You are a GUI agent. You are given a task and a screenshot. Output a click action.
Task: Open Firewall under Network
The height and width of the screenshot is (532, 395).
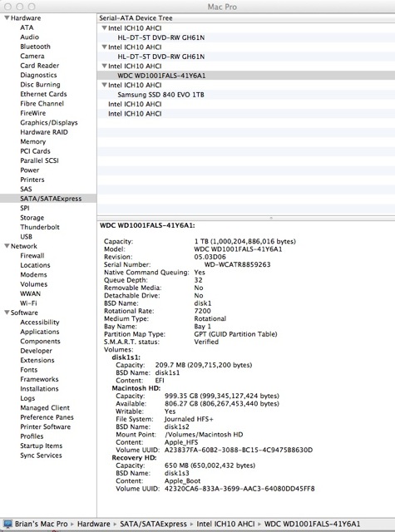tap(32, 255)
